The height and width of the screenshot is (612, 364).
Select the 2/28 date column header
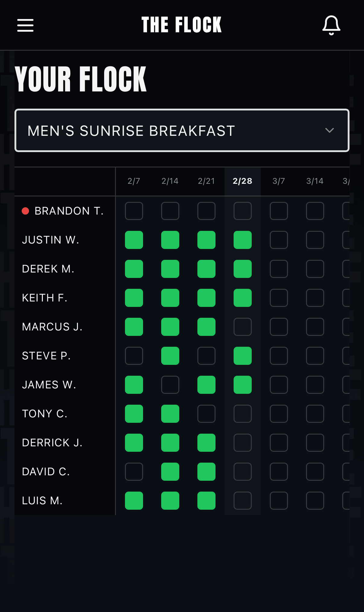[242, 181]
